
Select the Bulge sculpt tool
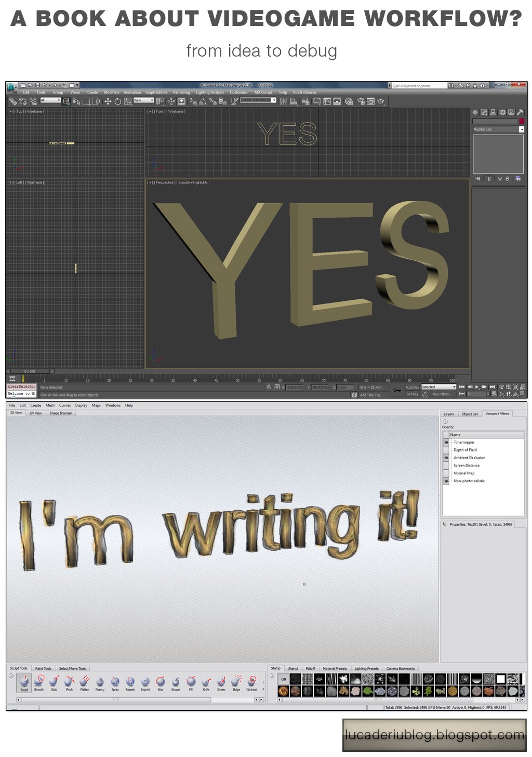[x=236, y=682]
